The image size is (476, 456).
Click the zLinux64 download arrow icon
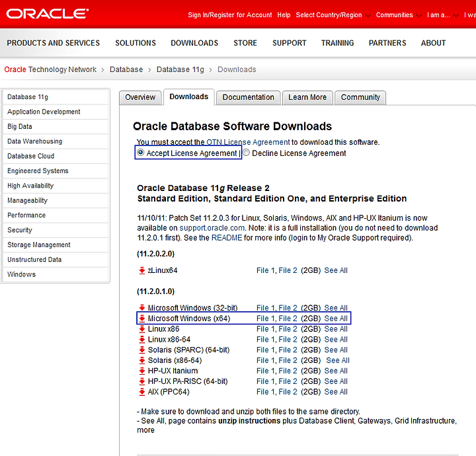141,270
